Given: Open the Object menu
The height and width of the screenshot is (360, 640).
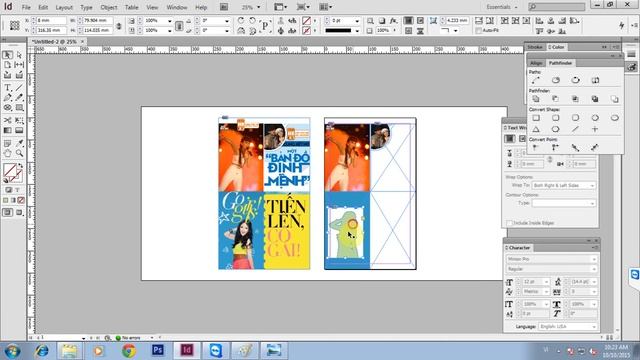Looking at the screenshot, I should pyautogui.click(x=109, y=7).
